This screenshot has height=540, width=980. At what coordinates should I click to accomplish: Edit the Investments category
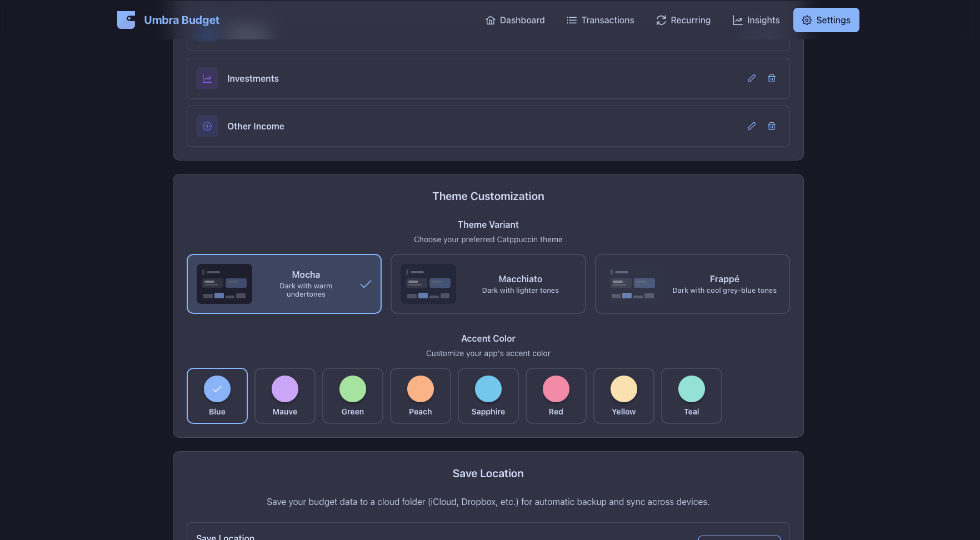point(752,78)
